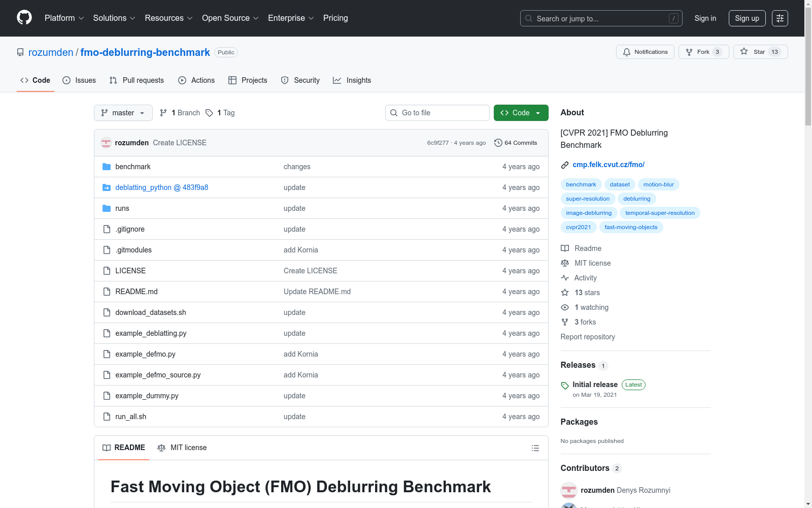
Task: Click the Report repository link
Action: pos(588,337)
